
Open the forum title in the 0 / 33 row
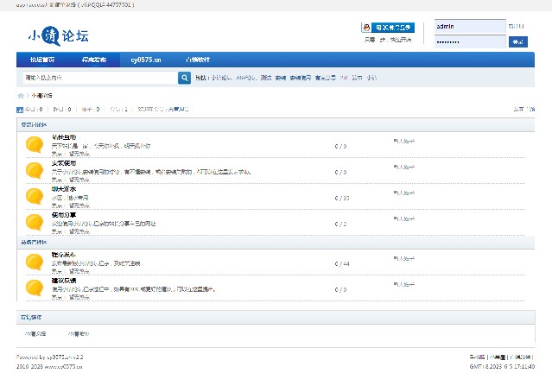(64, 189)
